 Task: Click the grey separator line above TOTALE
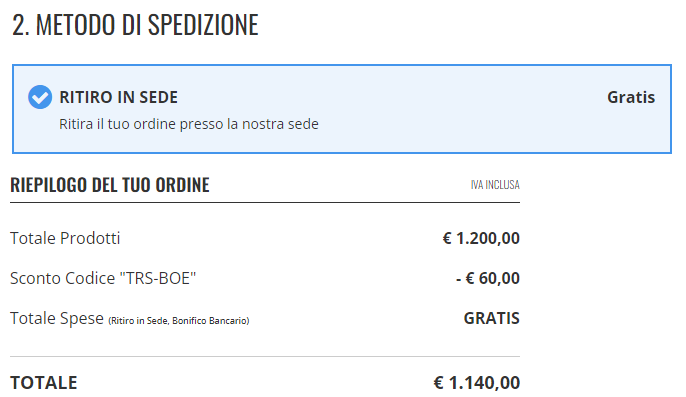point(265,357)
